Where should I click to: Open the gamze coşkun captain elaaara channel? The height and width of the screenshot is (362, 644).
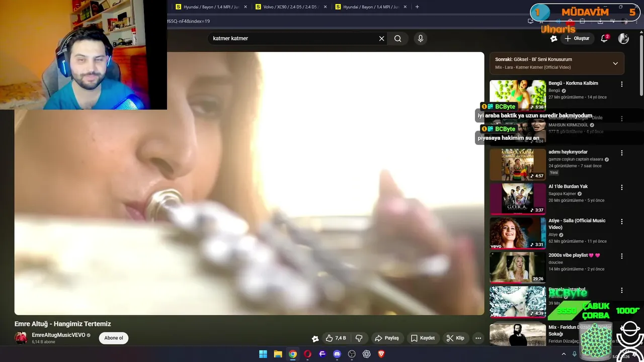pyautogui.click(x=576, y=159)
